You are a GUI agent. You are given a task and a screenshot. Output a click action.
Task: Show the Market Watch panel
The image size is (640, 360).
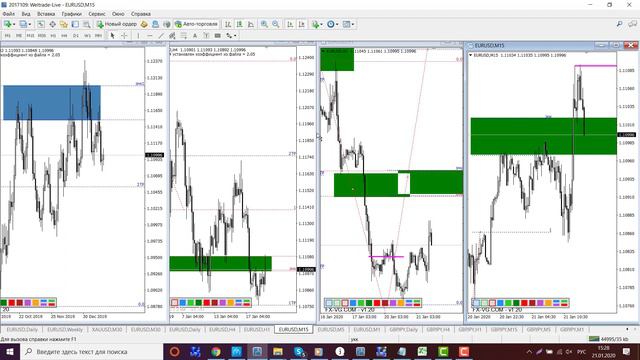[41, 24]
